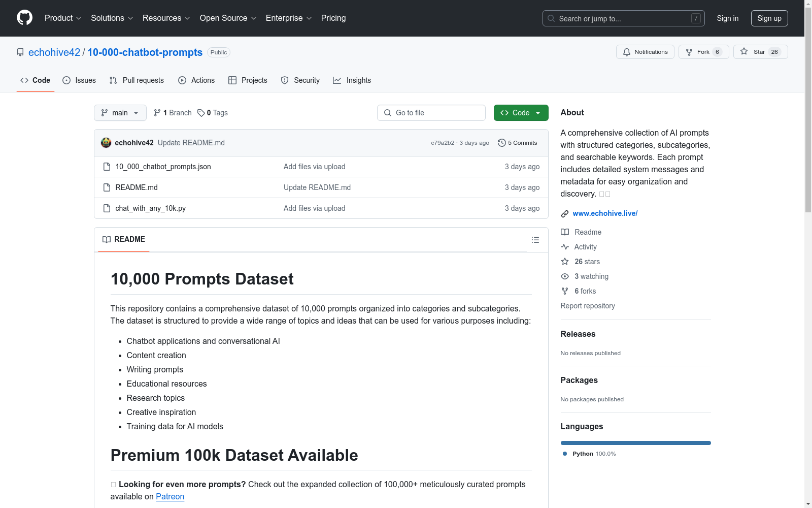Select the Code tab
This screenshot has width=812, height=508.
35,80
